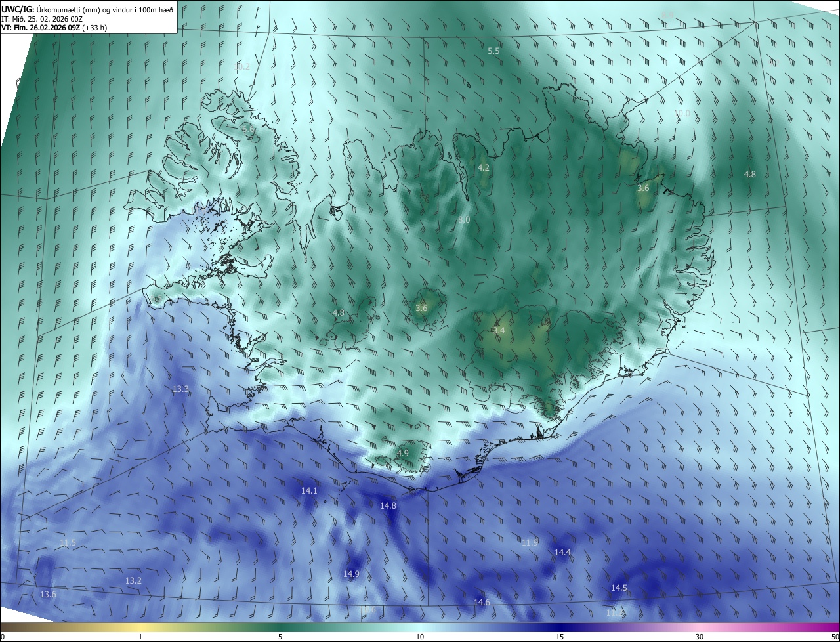Select the 13.2 value label

tap(133, 581)
